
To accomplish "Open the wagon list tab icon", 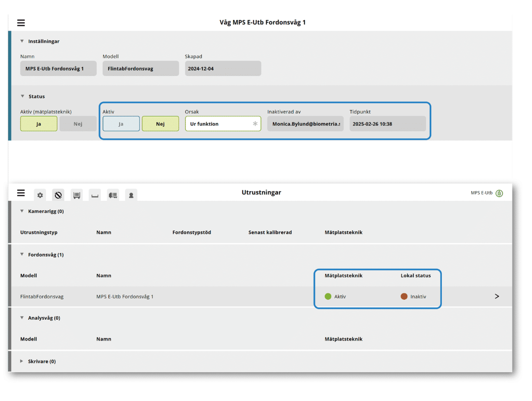I will click(x=77, y=195).
